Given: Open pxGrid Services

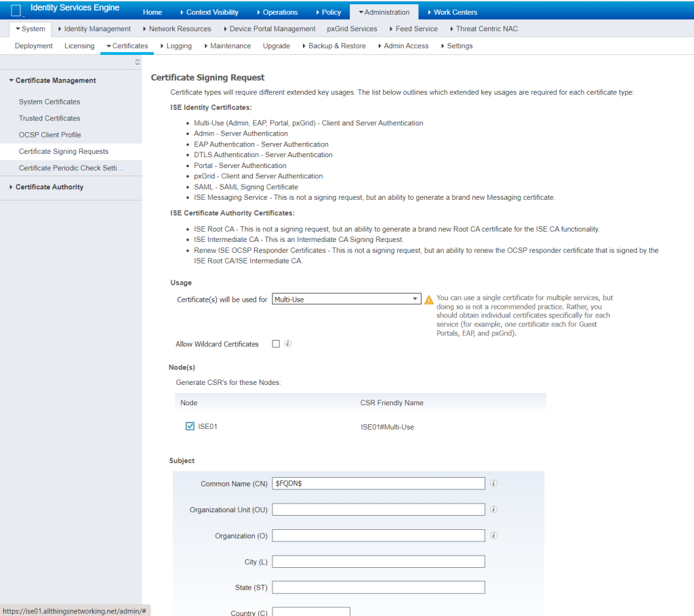Looking at the screenshot, I should [352, 28].
